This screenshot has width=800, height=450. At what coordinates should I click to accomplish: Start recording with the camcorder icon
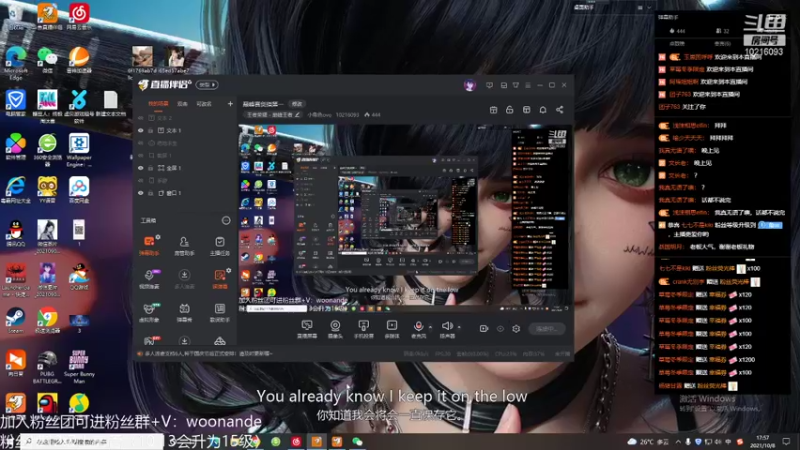click(x=484, y=329)
